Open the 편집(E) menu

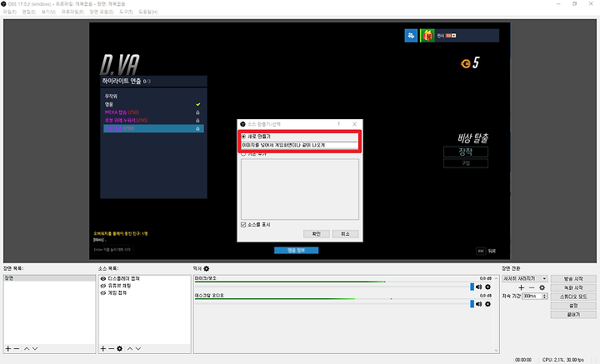(x=28, y=12)
